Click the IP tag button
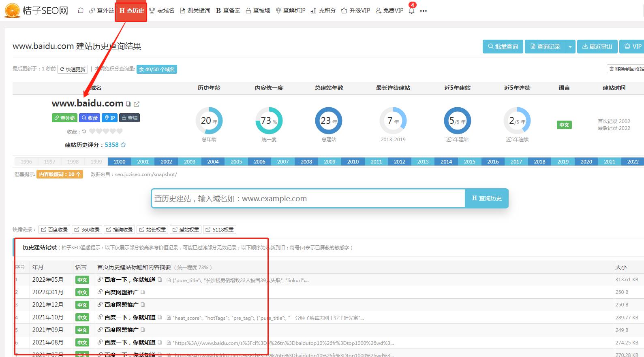This screenshot has width=644, height=357. click(110, 118)
